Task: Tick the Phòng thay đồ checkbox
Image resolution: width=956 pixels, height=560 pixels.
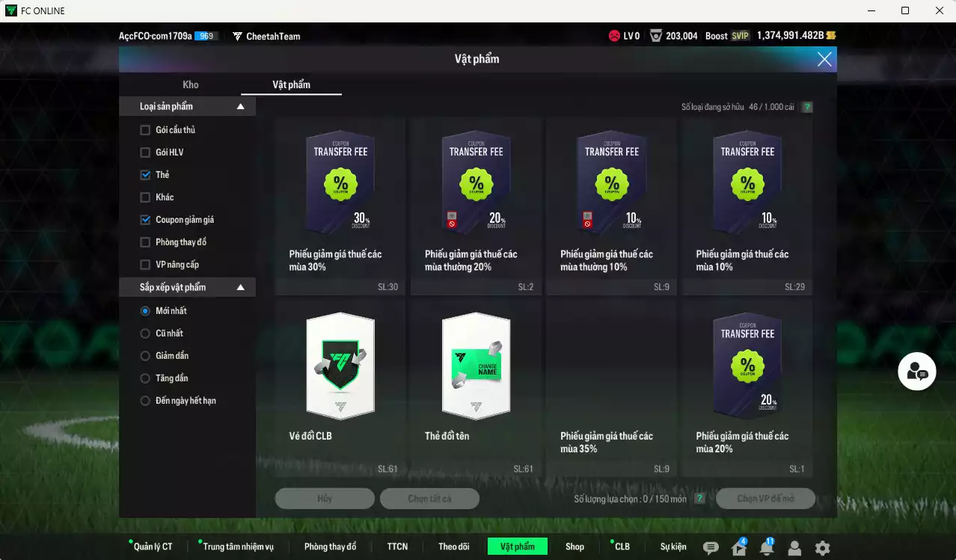Action: click(145, 242)
